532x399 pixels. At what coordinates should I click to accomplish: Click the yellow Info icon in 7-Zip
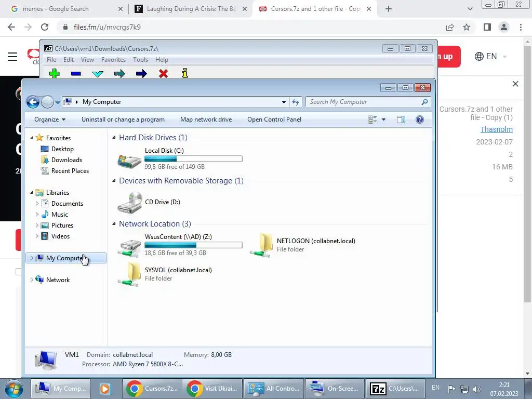pyautogui.click(x=185, y=73)
